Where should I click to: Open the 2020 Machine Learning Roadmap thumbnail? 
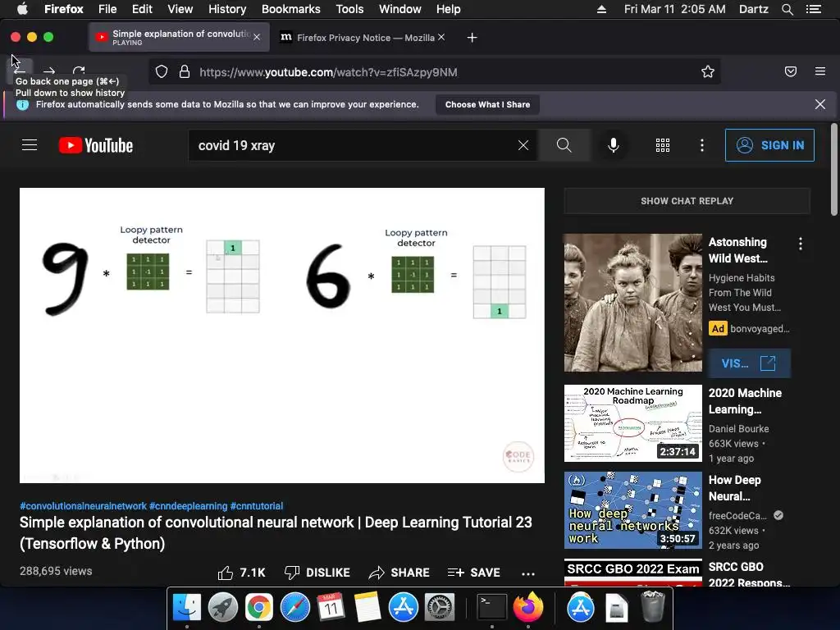click(x=632, y=423)
